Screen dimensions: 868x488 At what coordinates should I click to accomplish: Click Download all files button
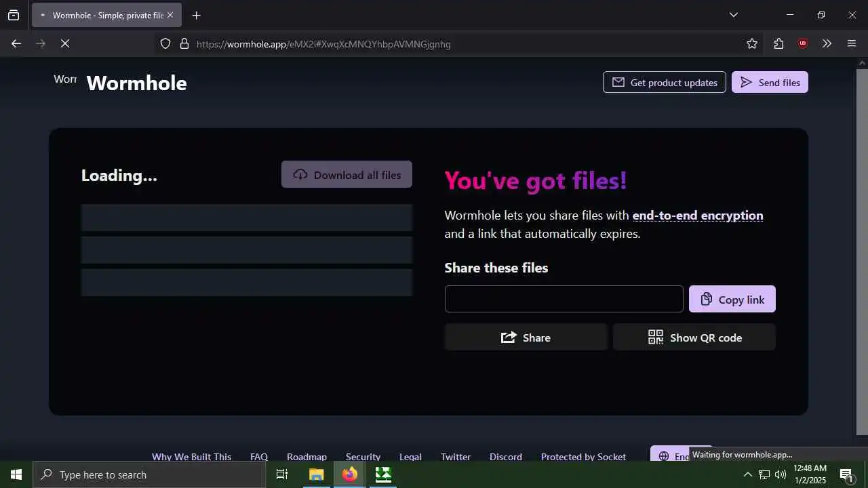coord(347,174)
